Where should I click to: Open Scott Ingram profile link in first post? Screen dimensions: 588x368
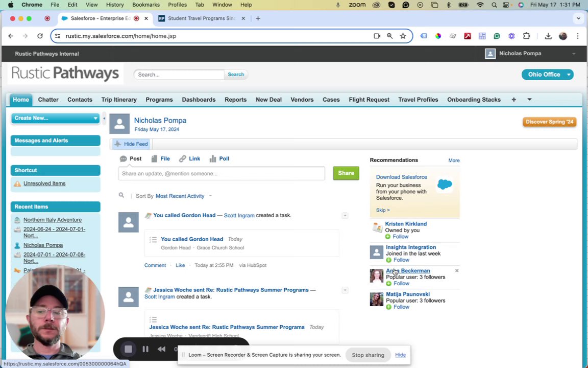[x=239, y=216]
